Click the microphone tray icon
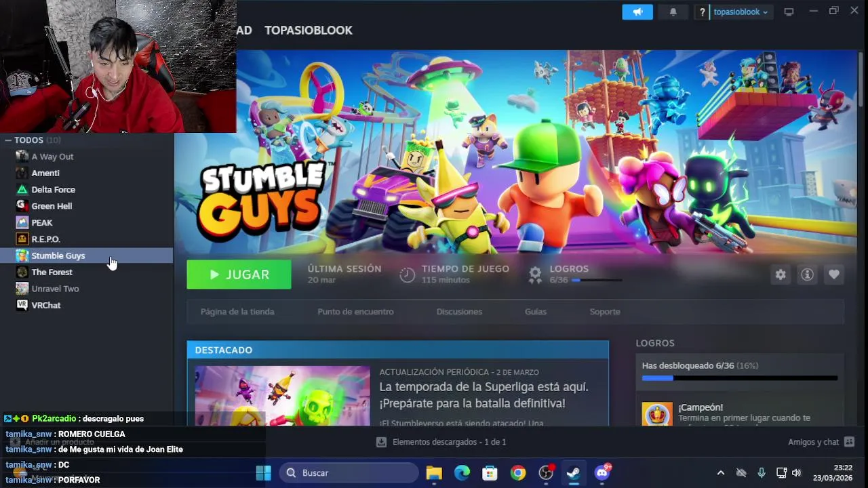868x488 pixels. [x=762, y=473]
